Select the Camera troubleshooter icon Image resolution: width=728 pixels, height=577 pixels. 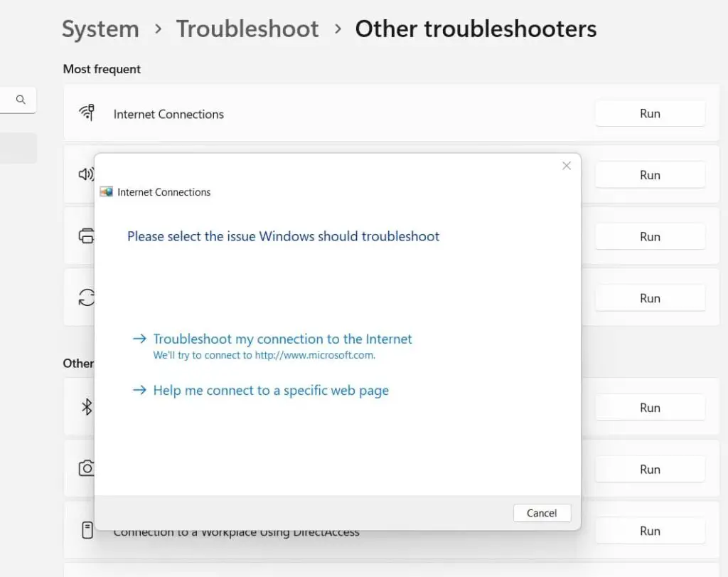pyautogui.click(x=87, y=468)
